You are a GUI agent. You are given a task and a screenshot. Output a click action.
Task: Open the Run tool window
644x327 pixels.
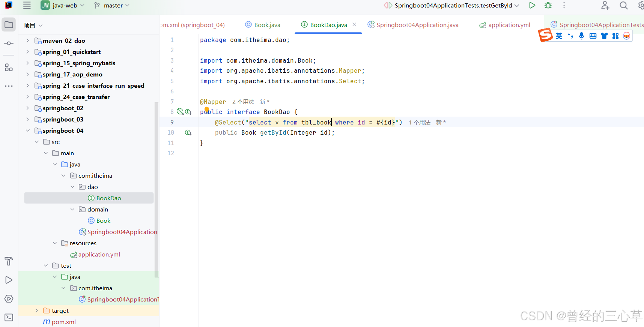point(9,280)
